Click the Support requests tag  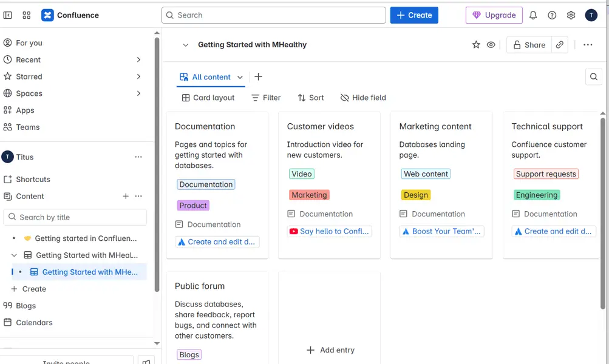coord(546,174)
